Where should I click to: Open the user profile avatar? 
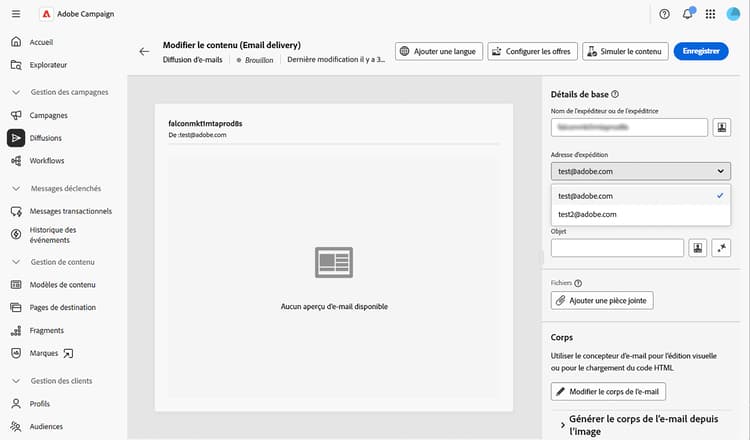(733, 14)
